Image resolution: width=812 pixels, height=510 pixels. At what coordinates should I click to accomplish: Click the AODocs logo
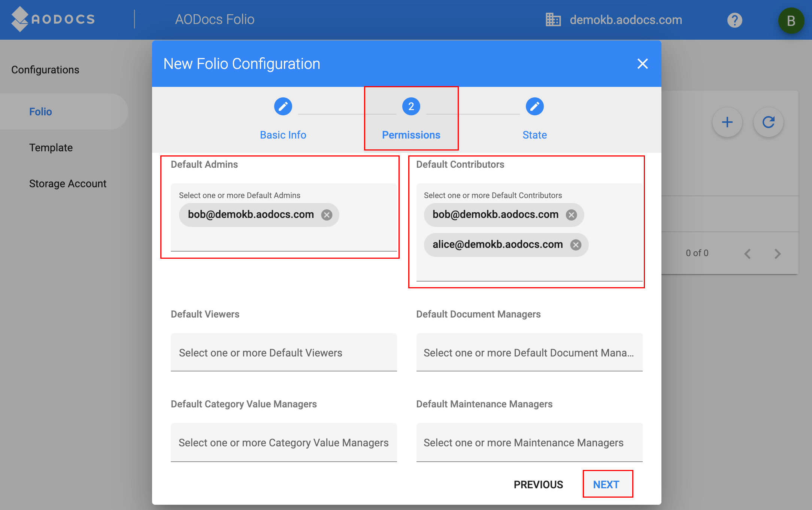click(x=53, y=19)
